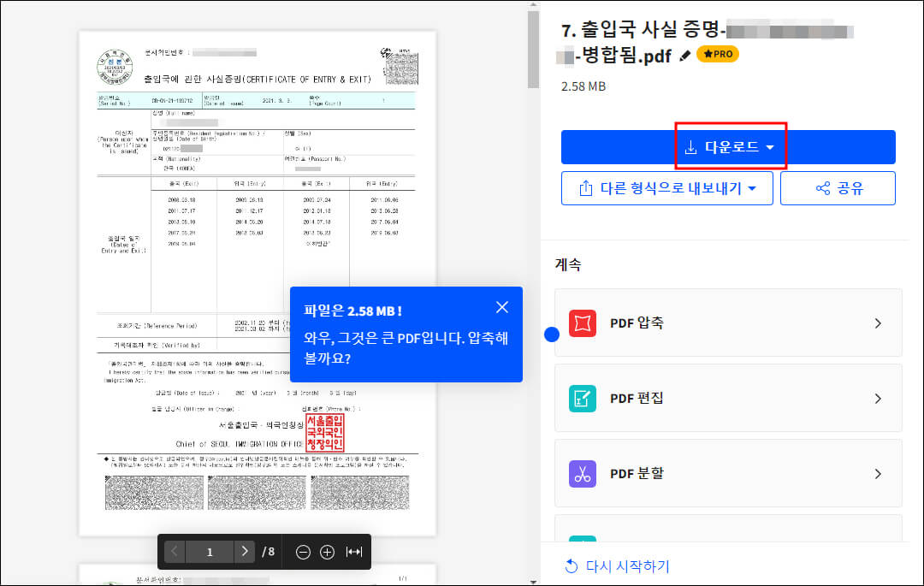Click the download arrow icon inside 다운로드 button
This screenshot has height=586, width=924.
(x=690, y=147)
